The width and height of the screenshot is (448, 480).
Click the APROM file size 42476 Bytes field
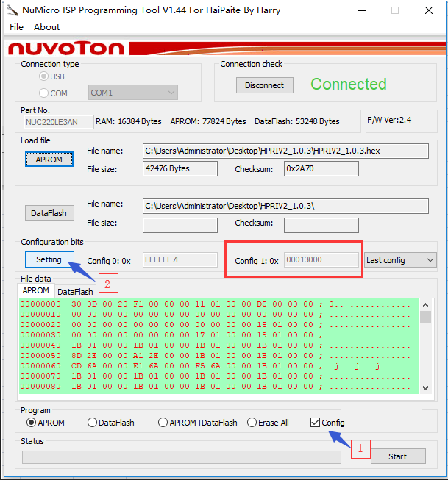[x=180, y=168]
